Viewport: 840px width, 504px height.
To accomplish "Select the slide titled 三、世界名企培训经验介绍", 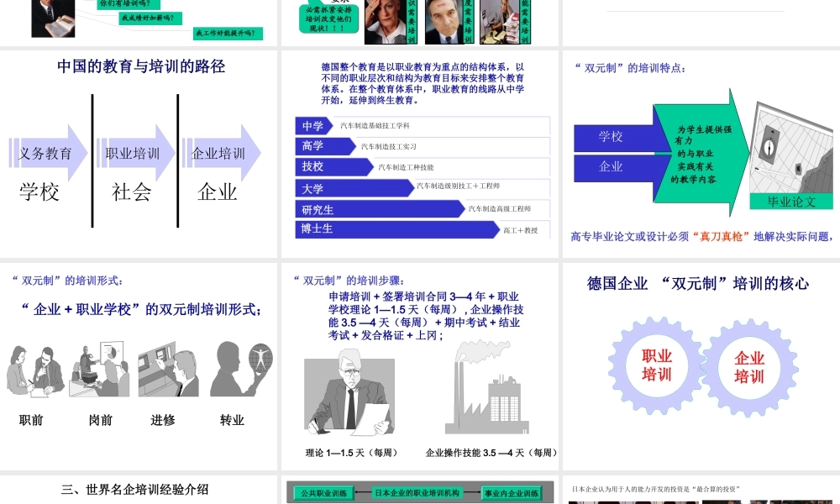I will [139, 490].
